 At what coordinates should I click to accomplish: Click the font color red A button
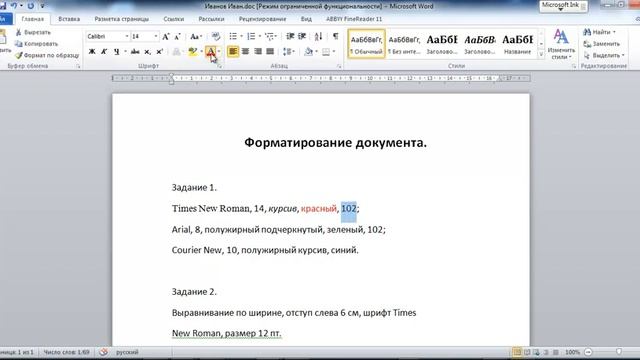pos(211,51)
